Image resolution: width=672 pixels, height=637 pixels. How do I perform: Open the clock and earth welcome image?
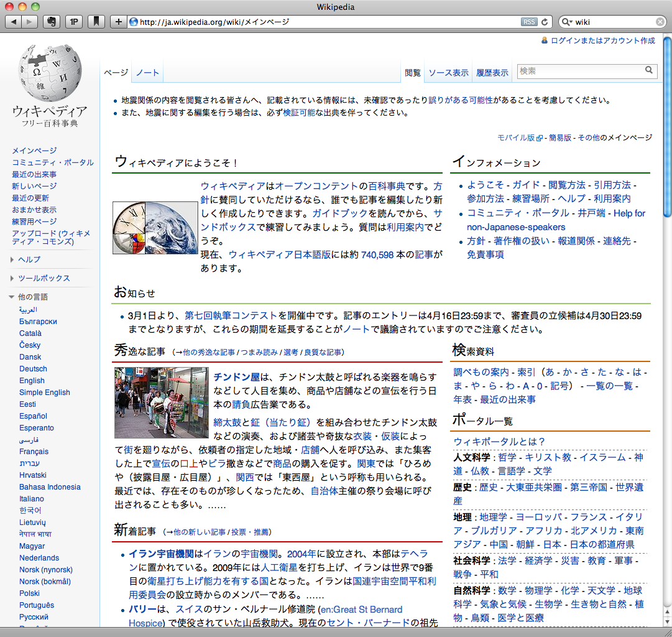[x=155, y=228]
